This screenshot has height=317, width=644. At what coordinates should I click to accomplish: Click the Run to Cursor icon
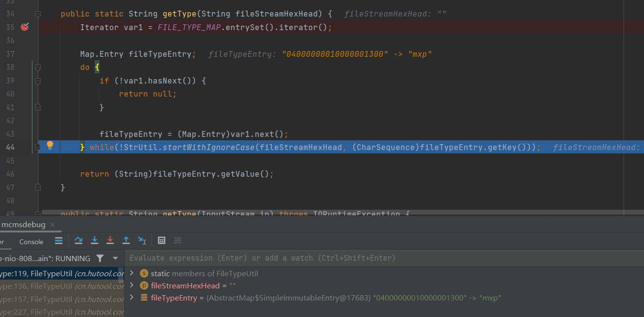coord(142,240)
